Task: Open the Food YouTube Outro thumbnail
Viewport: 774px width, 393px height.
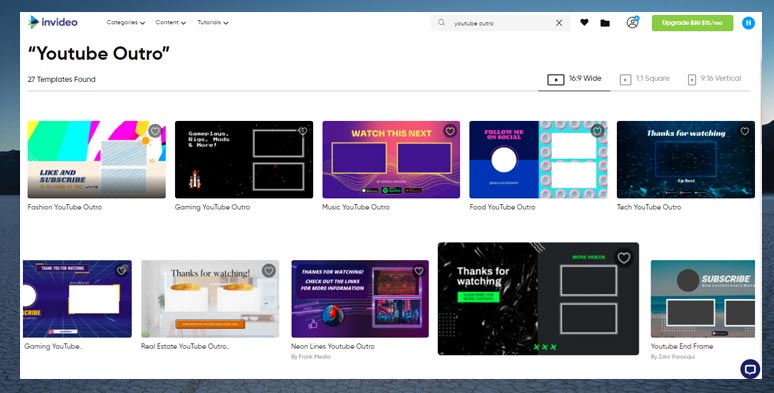Action: (x=538, y=159)
